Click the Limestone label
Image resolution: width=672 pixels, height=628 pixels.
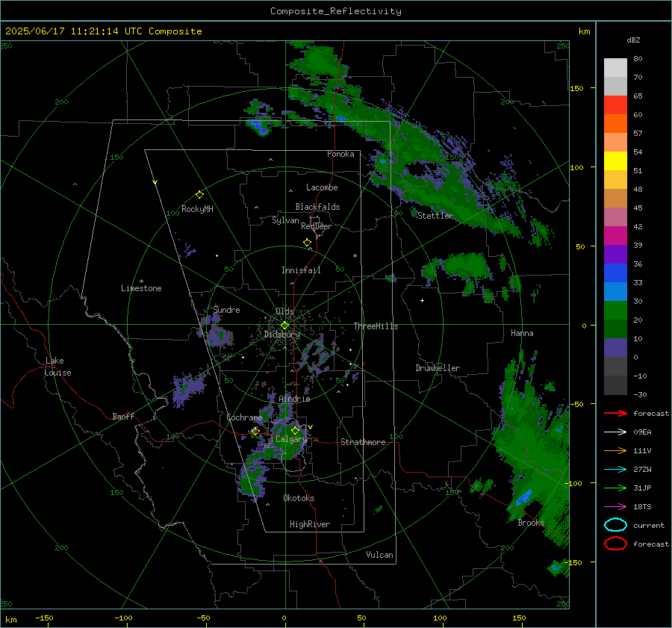(x=141, y=288)
